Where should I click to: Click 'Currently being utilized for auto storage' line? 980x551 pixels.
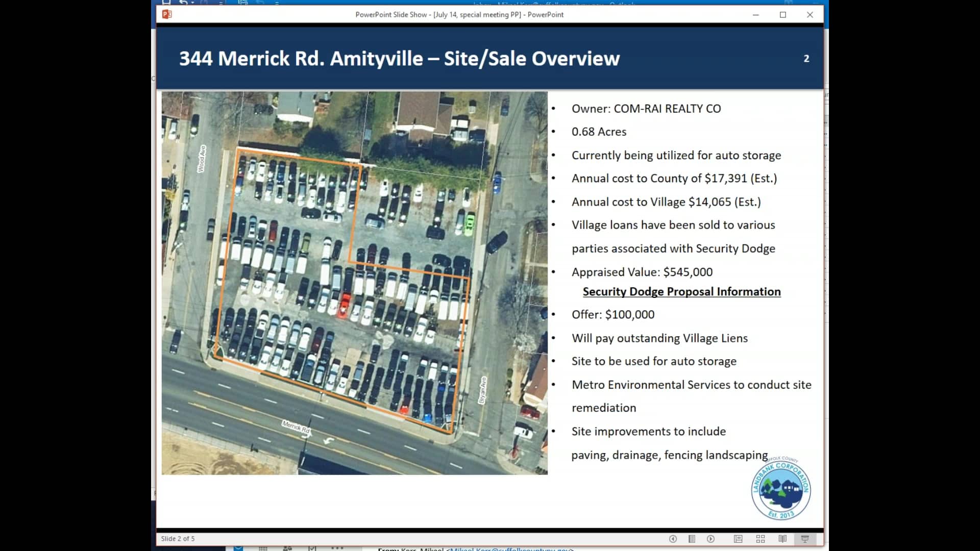[676, 155]
